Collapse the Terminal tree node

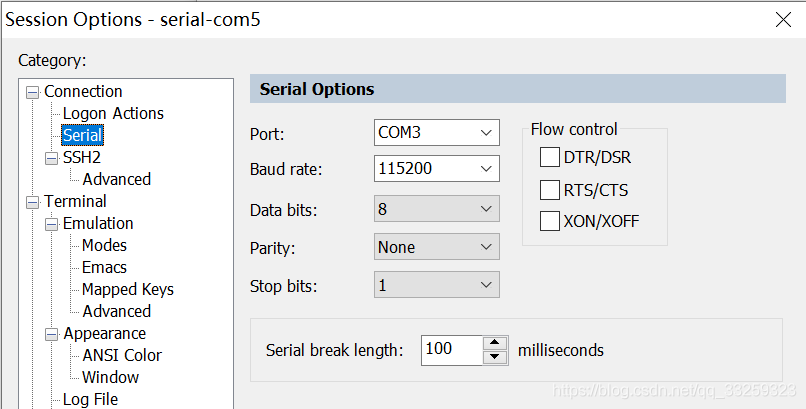point(33,202)
